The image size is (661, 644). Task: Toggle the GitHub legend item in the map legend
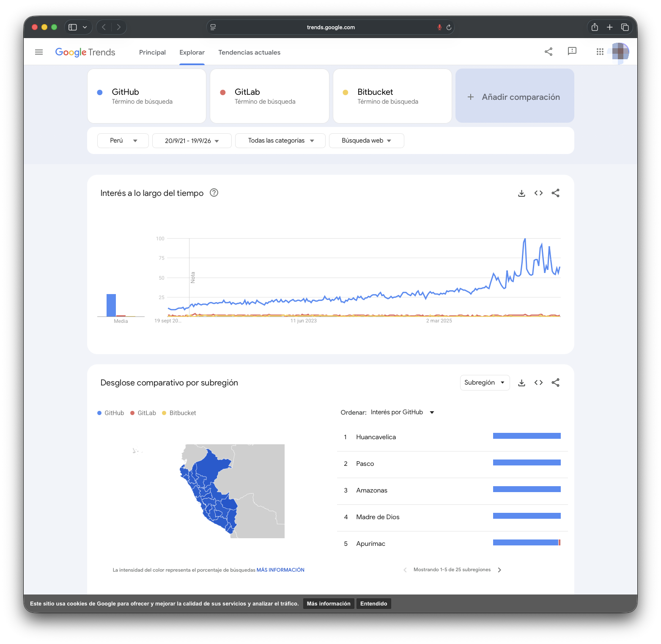[111, 413]
